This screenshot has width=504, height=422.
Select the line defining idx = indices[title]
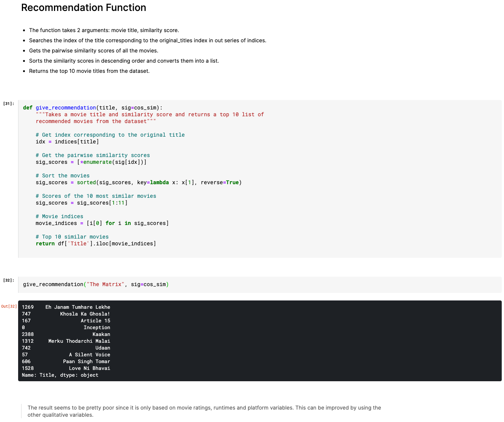point(67,142)
